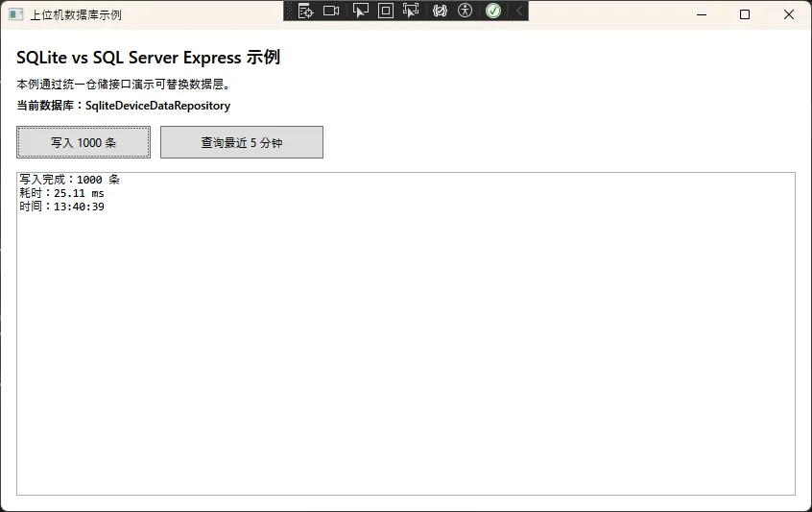The height and width of the screenshot is (512, 812).
Task: Click the 写入完成：1000 条 output line
Action: (69, 180)
